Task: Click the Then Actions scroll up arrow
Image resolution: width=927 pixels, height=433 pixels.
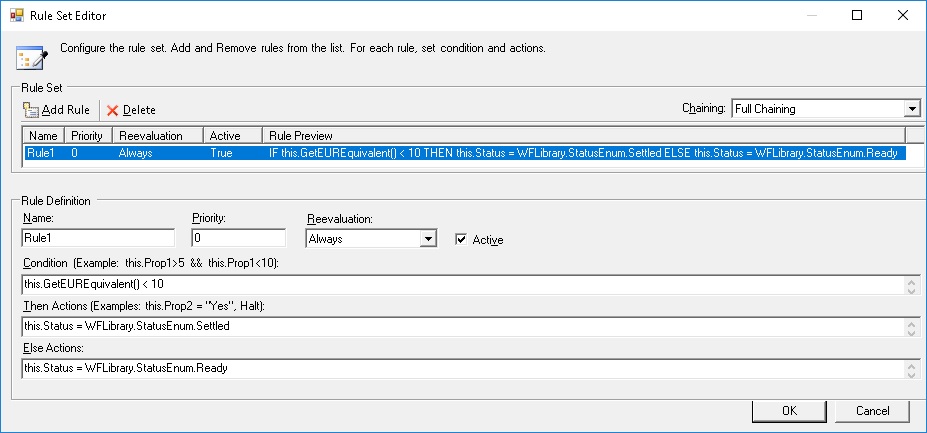Action: click(x=913, y=323)
